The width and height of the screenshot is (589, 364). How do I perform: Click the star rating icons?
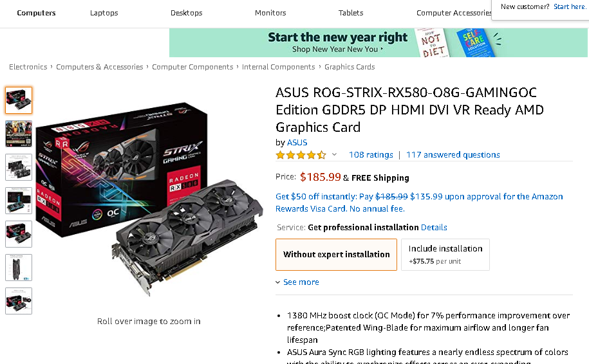click(301, 155)
